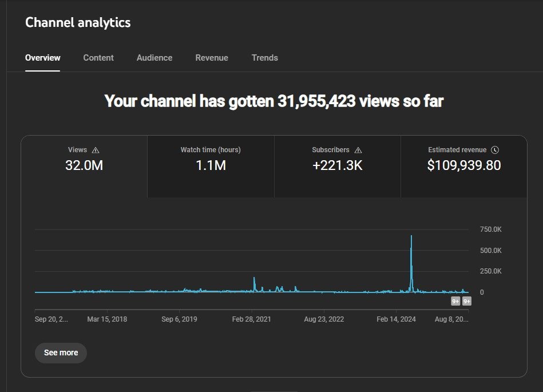Open the left 9+ video marker
This screenshot has width=543, height=392.
point(455,301)
